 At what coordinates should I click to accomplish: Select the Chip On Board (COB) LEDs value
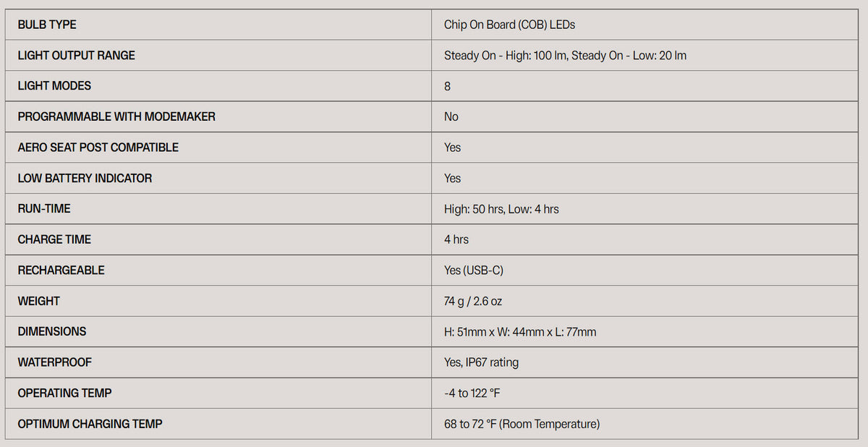click(x=509, y=25)
